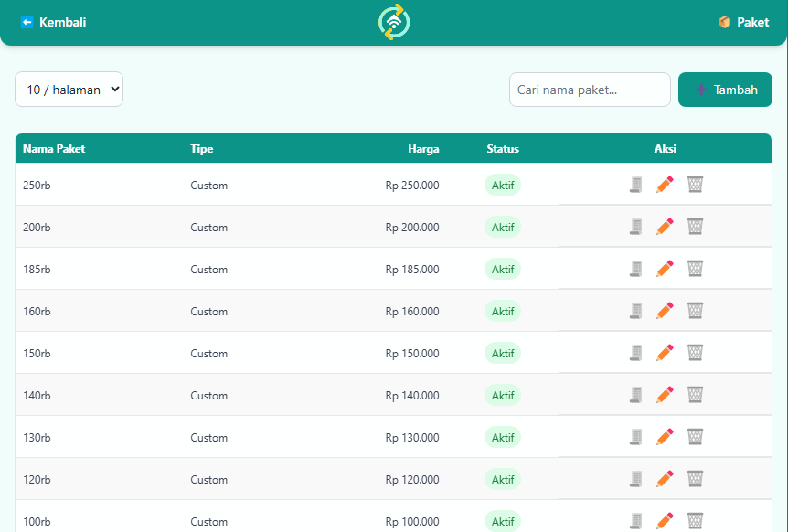Click the circular refresh logo in the header

(393, 21)
